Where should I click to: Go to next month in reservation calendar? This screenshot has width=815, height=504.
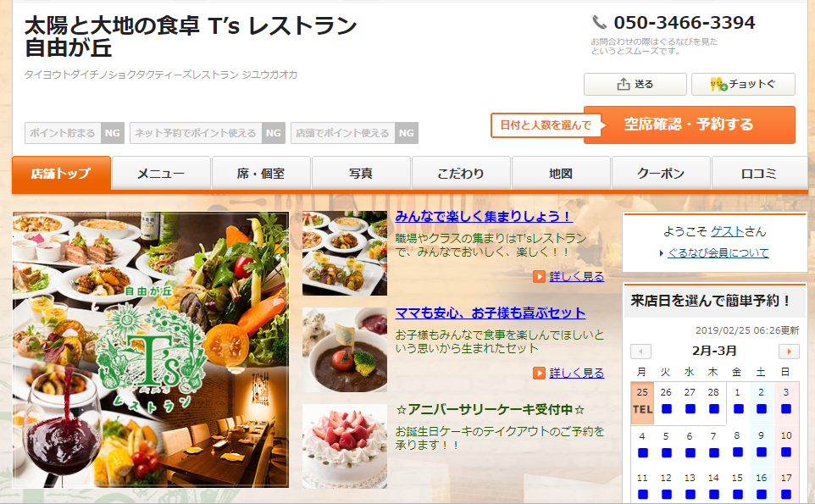tap(789, 352)
